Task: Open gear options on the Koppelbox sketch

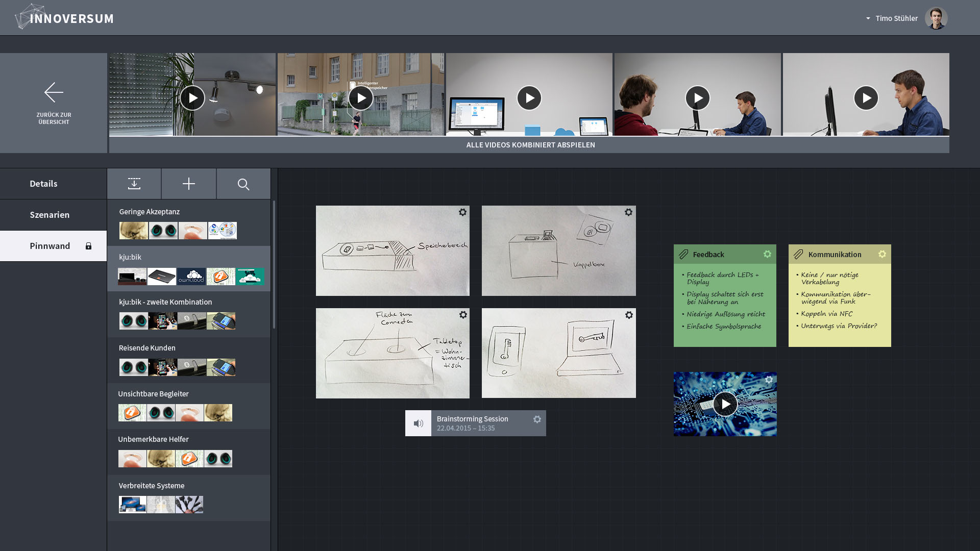Action: (628, 212)
